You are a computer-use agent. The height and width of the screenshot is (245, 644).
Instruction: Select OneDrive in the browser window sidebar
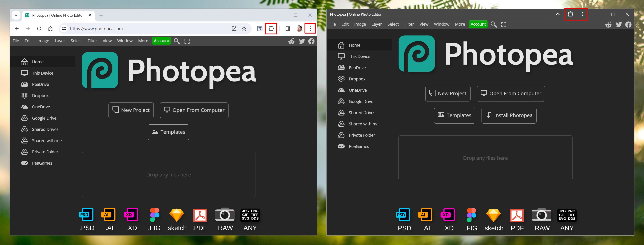(x=42, y=107)
